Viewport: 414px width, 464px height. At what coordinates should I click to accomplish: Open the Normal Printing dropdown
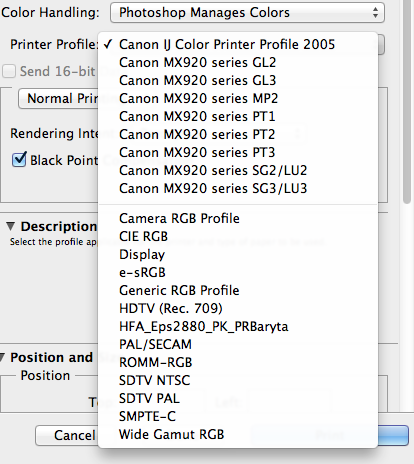(x=58, y=99)
